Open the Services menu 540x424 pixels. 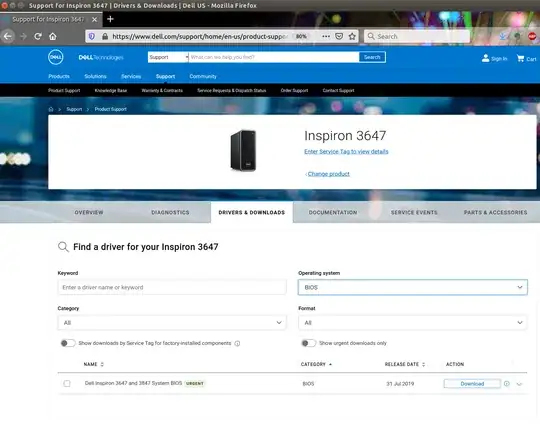131,76
